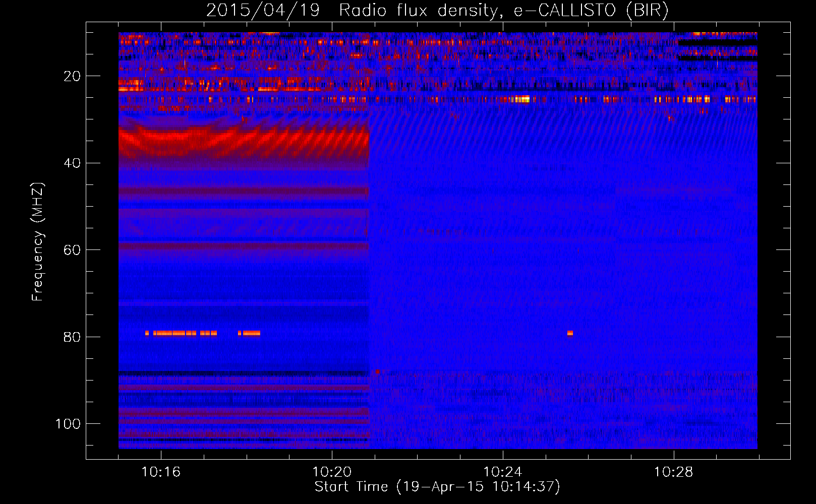Click the isolated orange burst at 80 MHz near 10:25
The image size is (816, 504).
570,333
